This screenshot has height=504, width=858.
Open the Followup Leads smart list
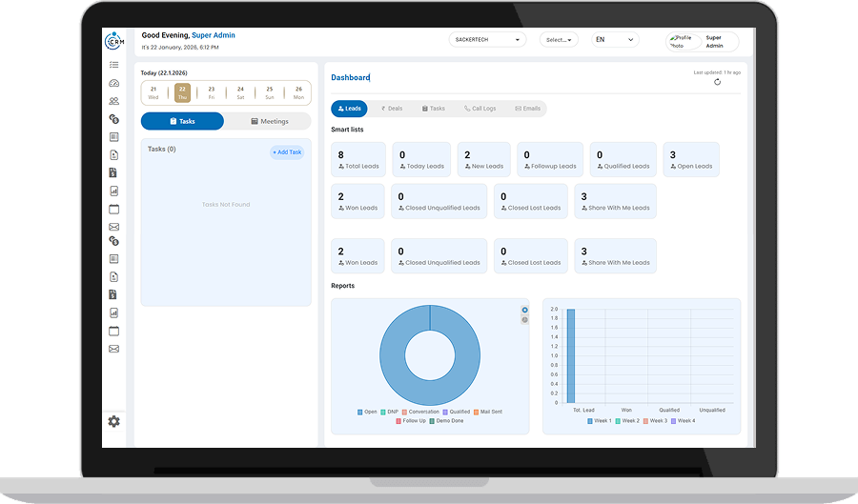(x=550, y=160)
